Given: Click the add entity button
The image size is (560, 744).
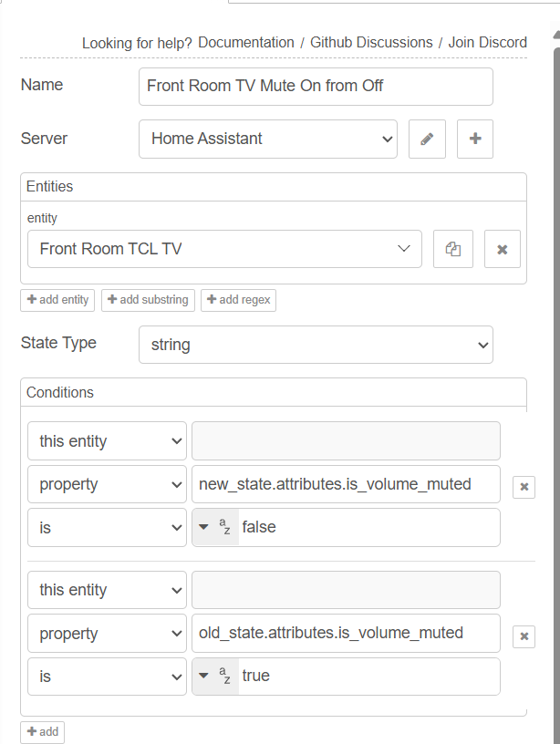Looking at the screenshot, I should (57, 300).
